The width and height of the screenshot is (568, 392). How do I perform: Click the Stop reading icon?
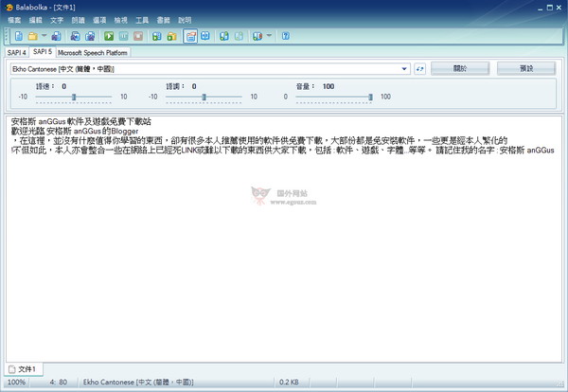(x=138, y=36)
